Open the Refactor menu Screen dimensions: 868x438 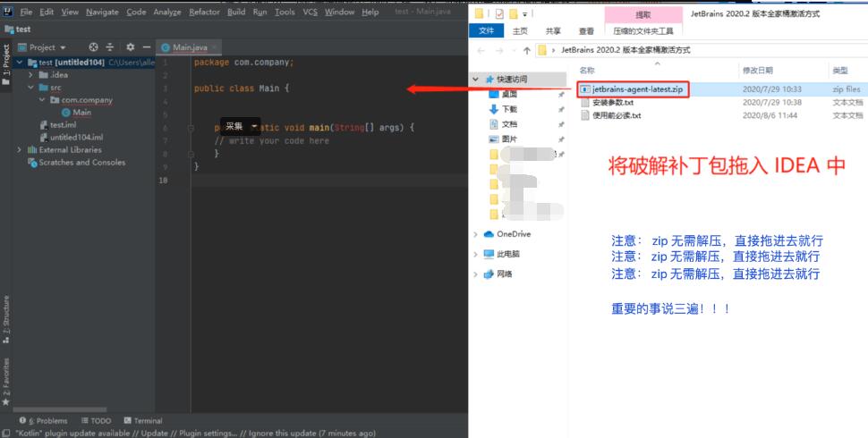coord(204,12)
